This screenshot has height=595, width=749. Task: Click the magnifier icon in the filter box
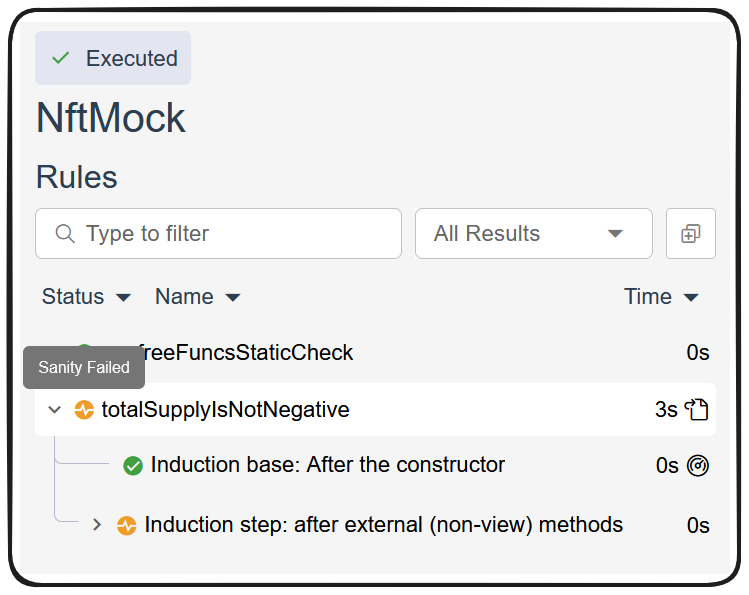65,234
